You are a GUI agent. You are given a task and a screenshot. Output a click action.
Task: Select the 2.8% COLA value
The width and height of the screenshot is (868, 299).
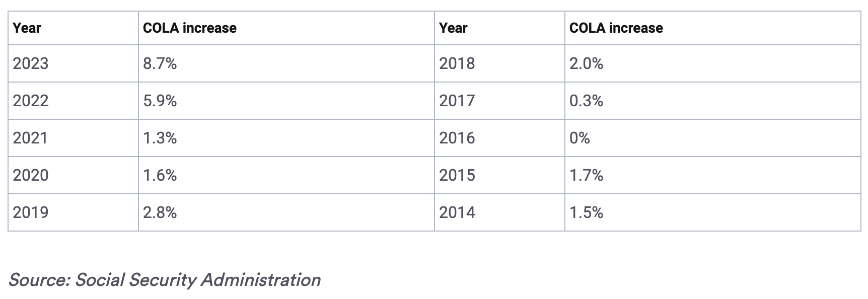[160, 212]
